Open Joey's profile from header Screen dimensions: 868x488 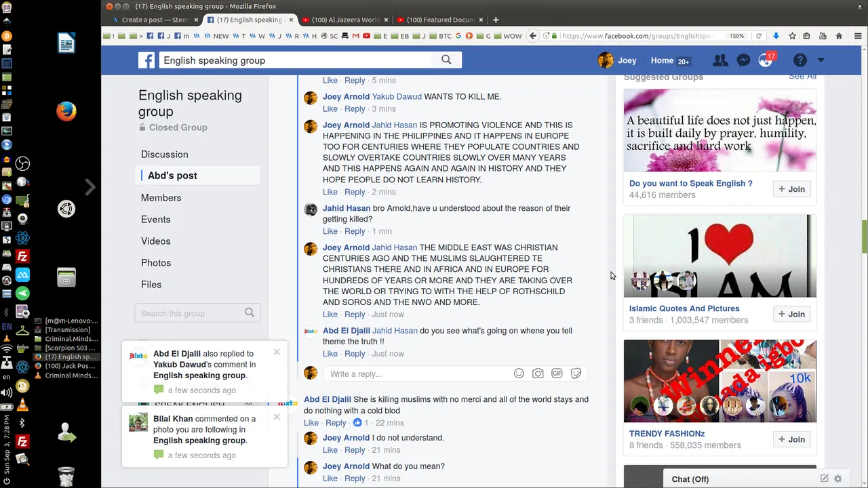617,60
